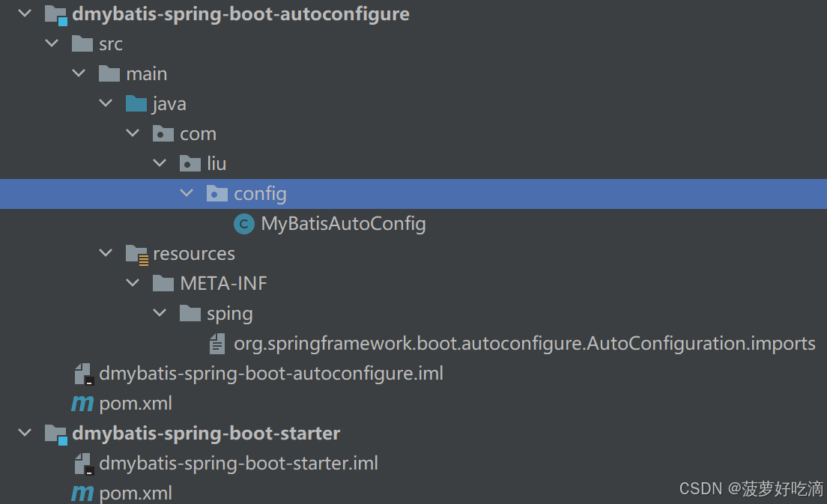Screen dimensions: 827x504
Task: Click the AutoConfiguration.imports file icon
Action: tap(216, 343)
